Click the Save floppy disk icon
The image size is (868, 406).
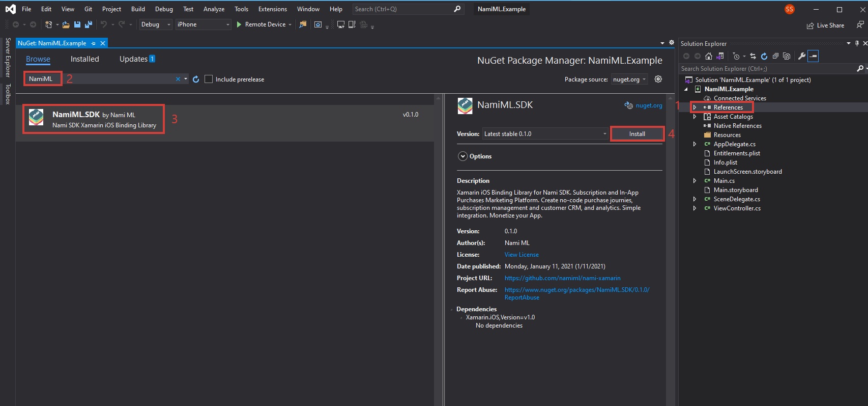[77, 24]
